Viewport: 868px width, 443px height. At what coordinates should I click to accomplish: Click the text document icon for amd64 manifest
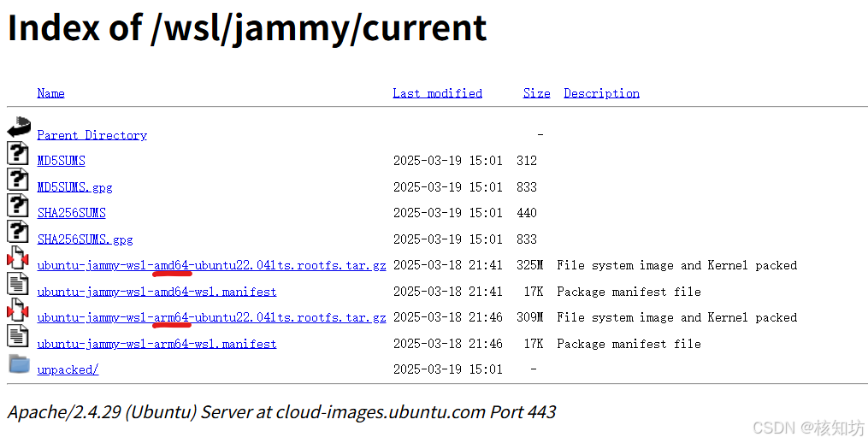pyautogui.click(x=18, y=284)
